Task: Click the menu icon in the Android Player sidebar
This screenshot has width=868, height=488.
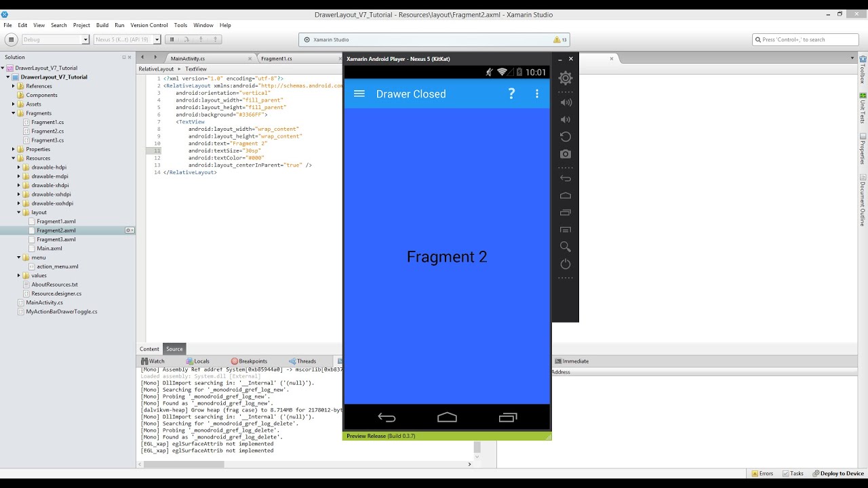Action: (x=566, y=230)
